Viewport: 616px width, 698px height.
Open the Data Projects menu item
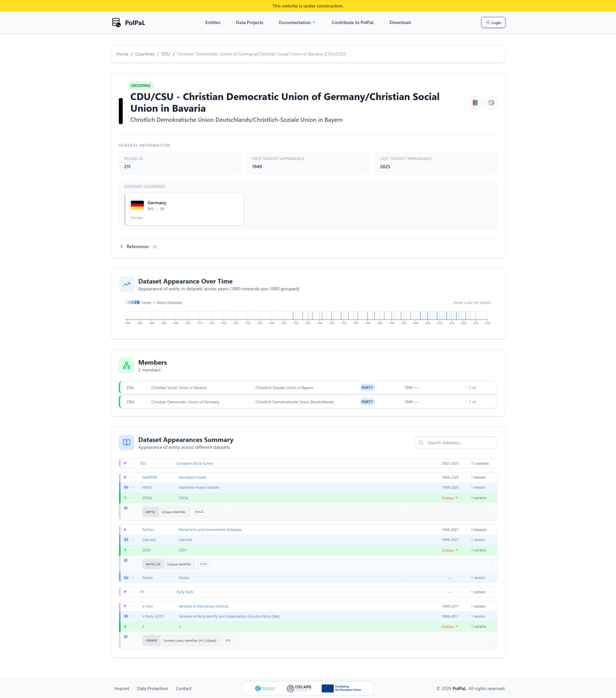pos(250,23)
